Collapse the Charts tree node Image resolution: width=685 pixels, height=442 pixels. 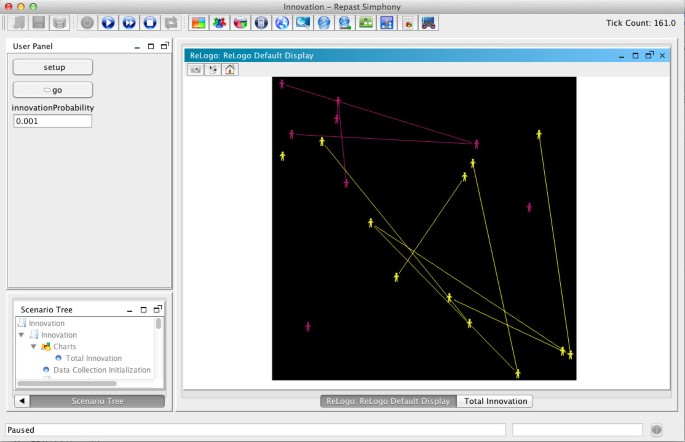33,346
